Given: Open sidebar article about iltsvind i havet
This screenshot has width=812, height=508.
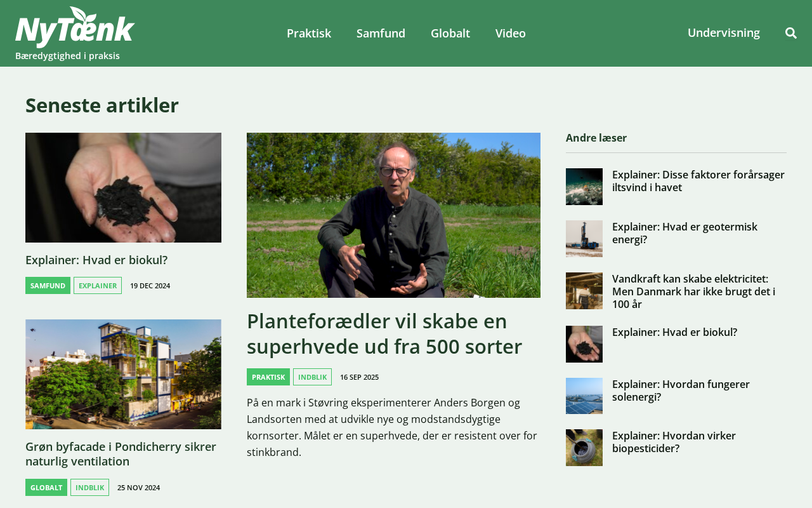Looking at the screenshot, I should pyautogui.click(x=698, y=181).
